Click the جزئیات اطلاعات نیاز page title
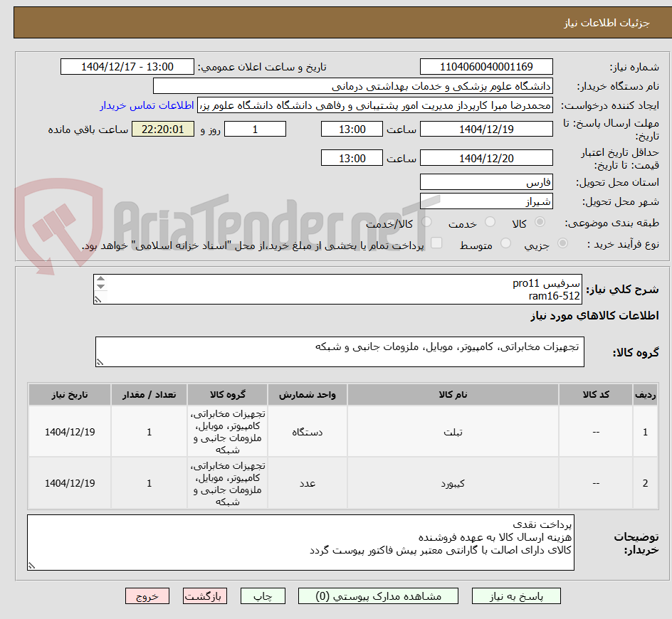 (x=607, y=23)
